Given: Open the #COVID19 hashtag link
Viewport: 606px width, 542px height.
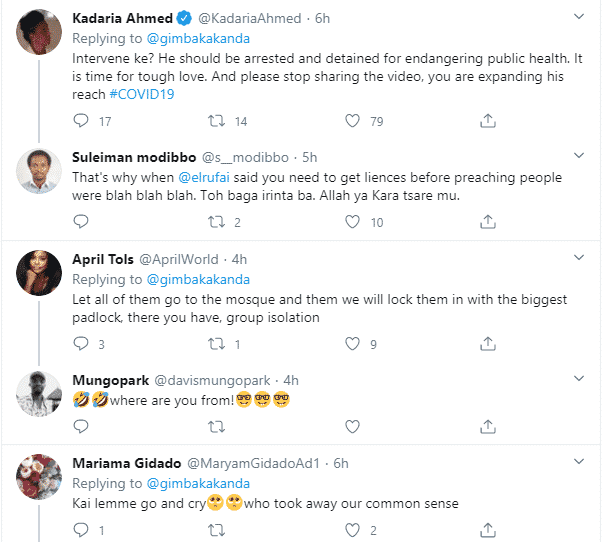Looking at the screenshot, I should [x=142, y=94].
